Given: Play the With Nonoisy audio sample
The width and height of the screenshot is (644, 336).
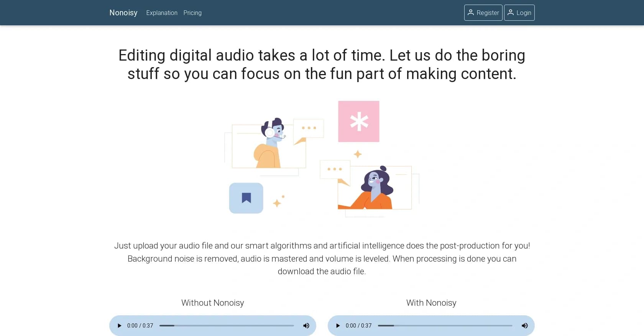Looking at the screenshot, I should pyautogui.click(x=338, y=326).
